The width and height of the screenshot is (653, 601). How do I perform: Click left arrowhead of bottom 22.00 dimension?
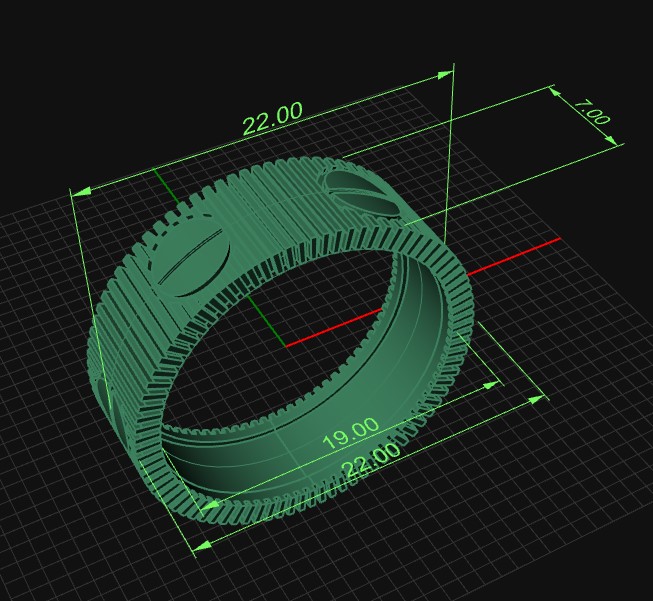pos(202,545)
